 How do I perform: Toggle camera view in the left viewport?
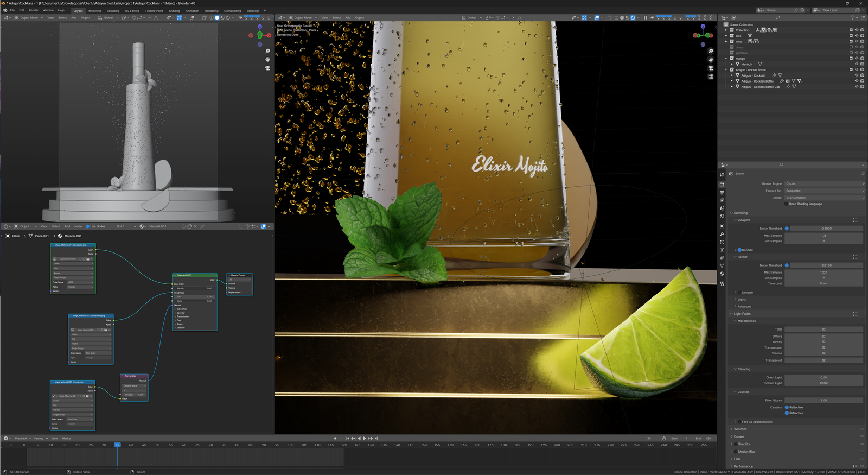[267, 68]
